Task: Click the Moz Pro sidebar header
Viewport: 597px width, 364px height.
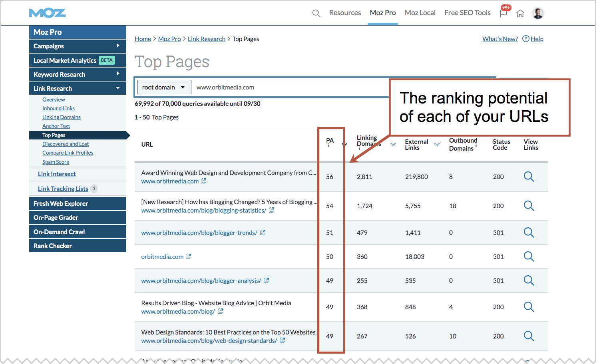Action: tap(78, 32)
